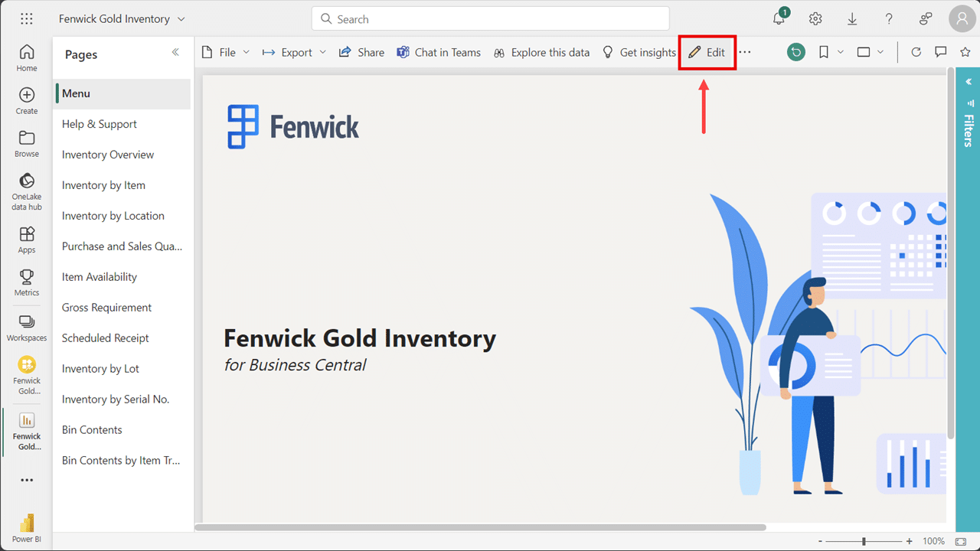
Task: Open the Scheduled Receipt page
Action: point(122,338)
